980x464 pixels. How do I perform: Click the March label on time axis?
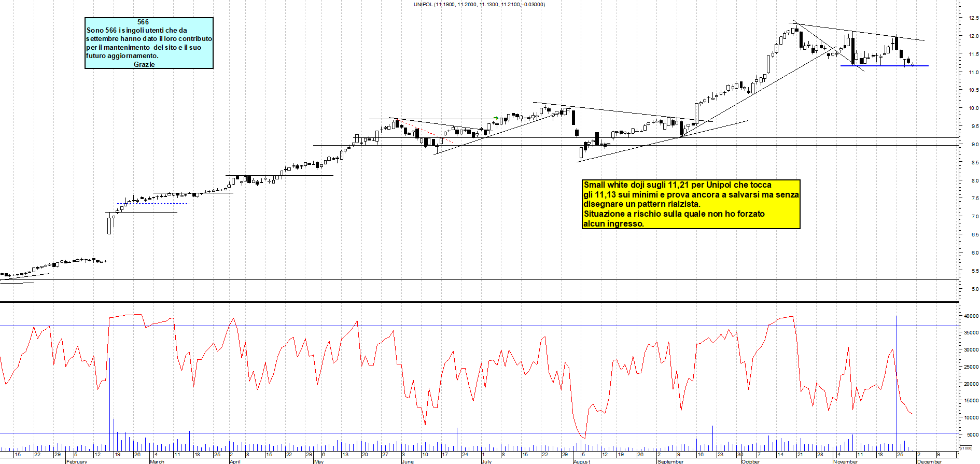157,461
